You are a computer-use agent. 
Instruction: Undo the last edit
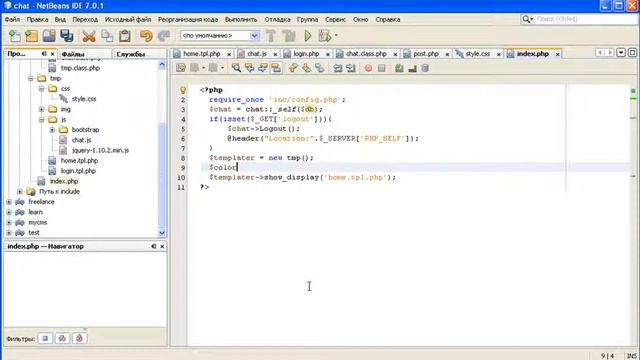(x=146, y=36)
